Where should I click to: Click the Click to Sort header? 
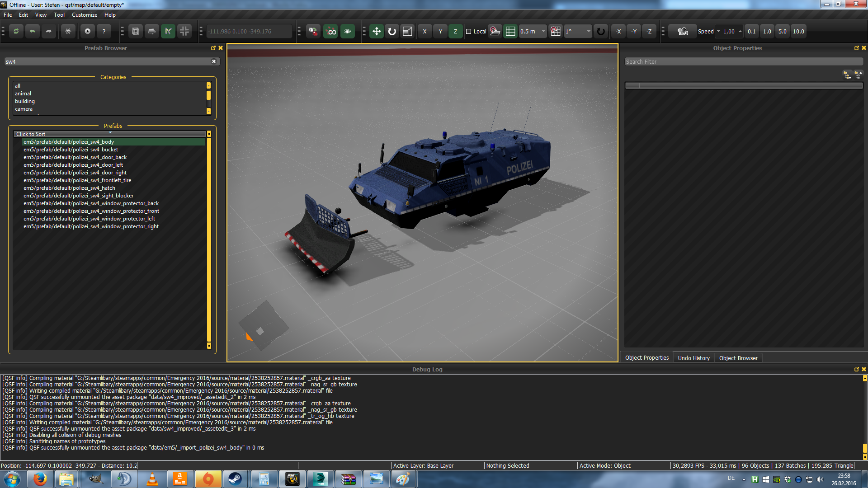pyautogui.click(x=109, y=134)
